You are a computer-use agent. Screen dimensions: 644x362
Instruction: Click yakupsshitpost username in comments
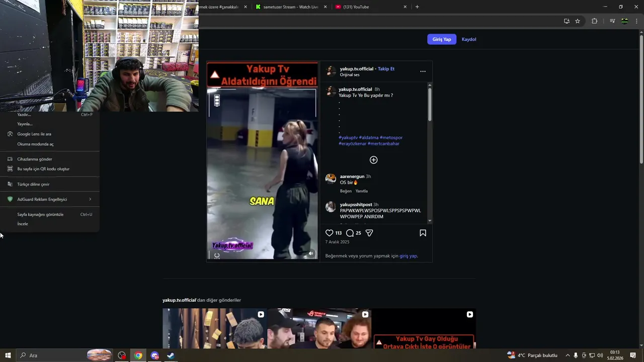click(x=356, y=205)
